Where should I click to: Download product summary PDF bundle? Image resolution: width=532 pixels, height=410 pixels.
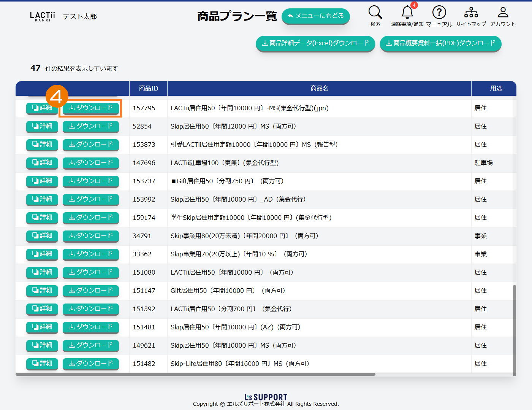[x=440, y=43]
